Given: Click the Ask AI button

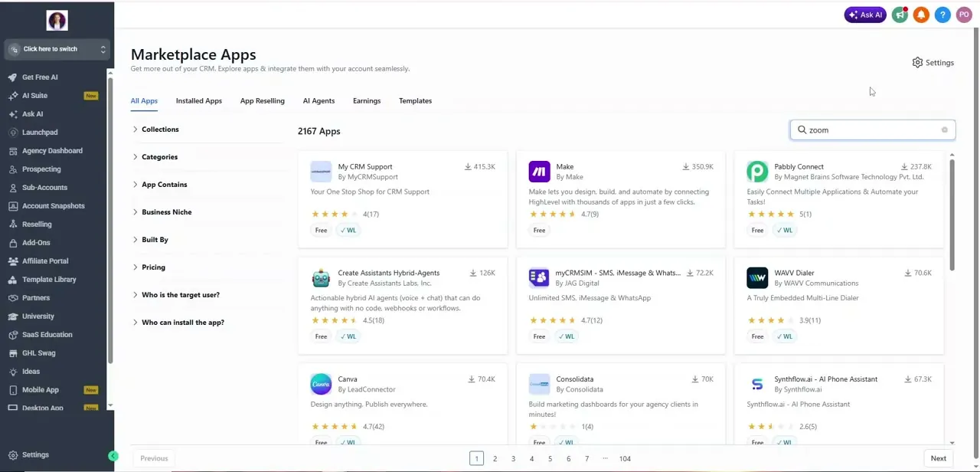Looking at the screenshot, I should click(x=865, y=15).
